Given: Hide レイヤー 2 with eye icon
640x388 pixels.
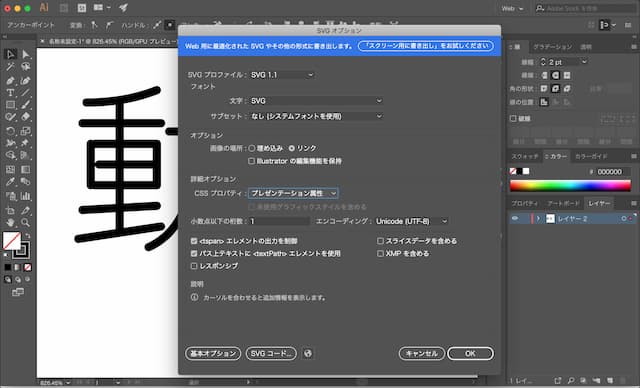Looking at the screenshot, I should [x=515, y=219].
